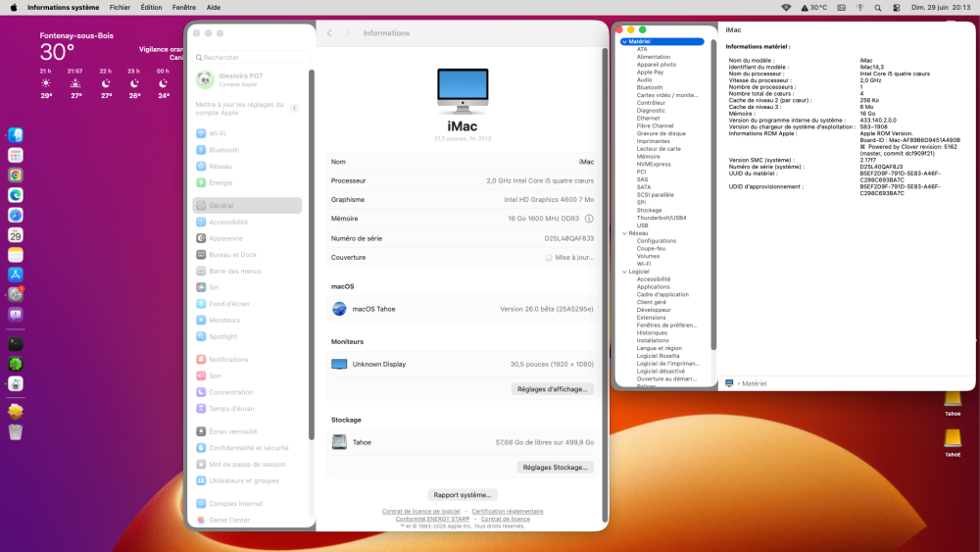Select Bluetooth in the Settings sidebar
Image resolution: width=980 pixels, height=552 pixels.
[x=248, y=150]
